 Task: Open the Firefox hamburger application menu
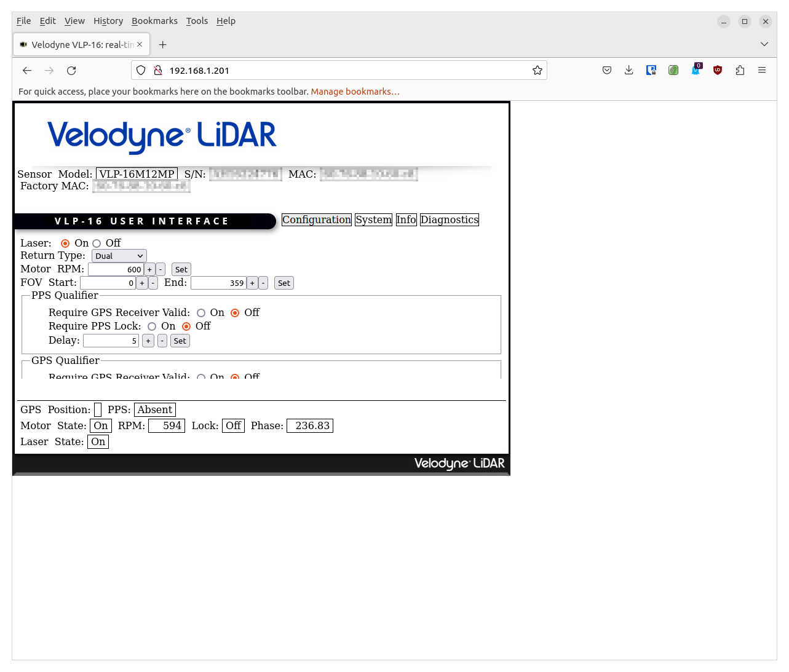[x=762, y=70]
